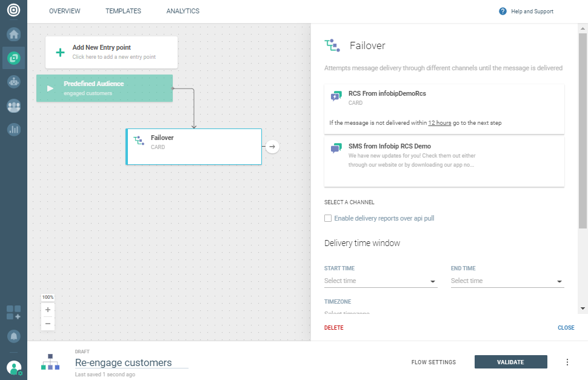588x380 pixels.
Task: Click the Validate button
Action: [510, 362]
